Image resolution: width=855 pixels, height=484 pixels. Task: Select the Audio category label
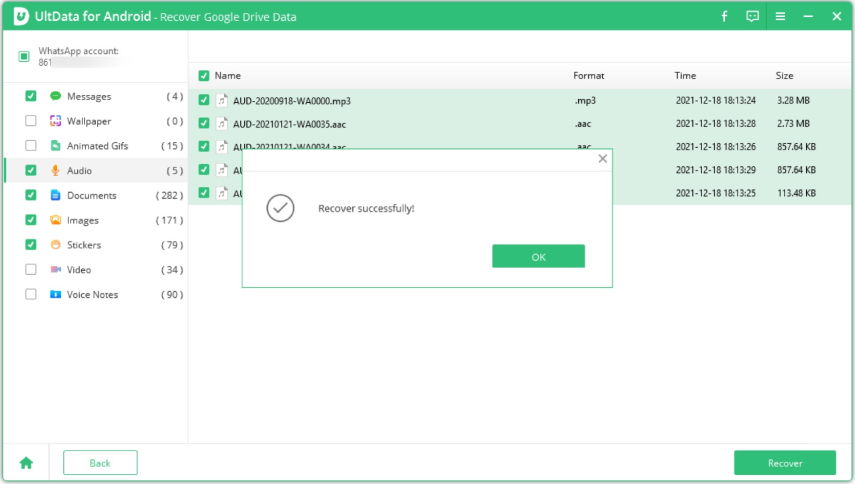click(79, 171)
